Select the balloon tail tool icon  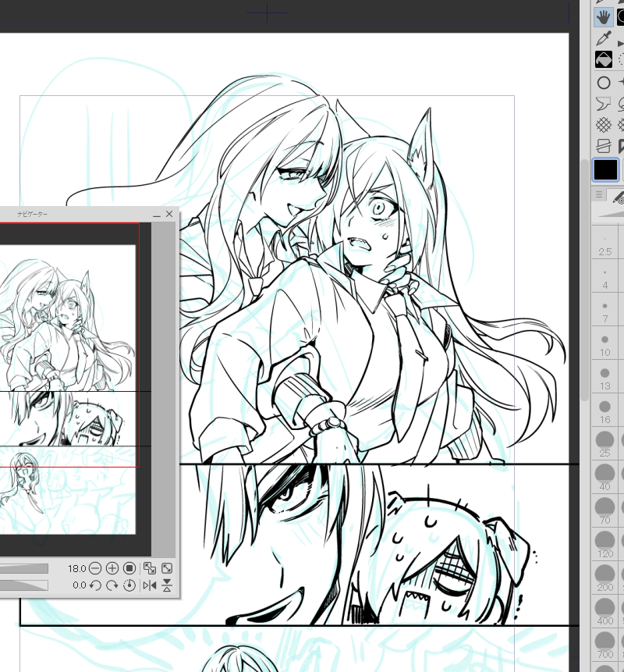pos(604,104)
